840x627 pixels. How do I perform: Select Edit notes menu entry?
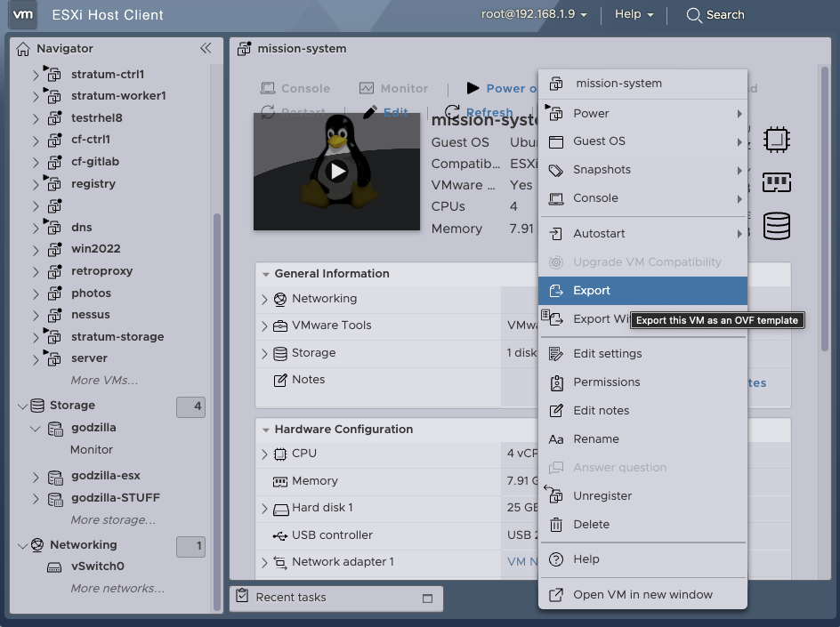[x=642, y=411]
